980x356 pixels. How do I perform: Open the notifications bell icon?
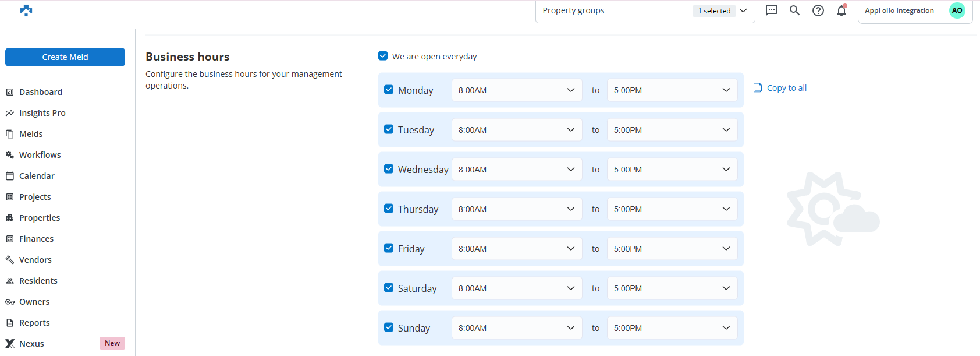[841, 10]
